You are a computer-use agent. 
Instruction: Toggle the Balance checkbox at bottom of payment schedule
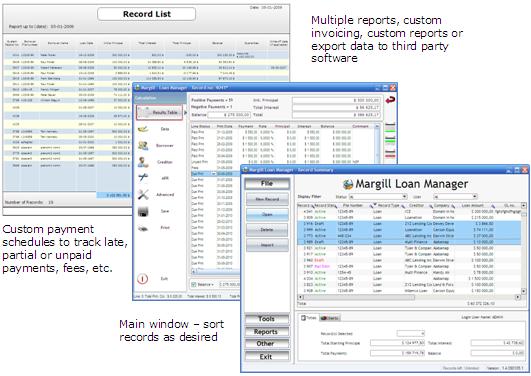point(194,285)
